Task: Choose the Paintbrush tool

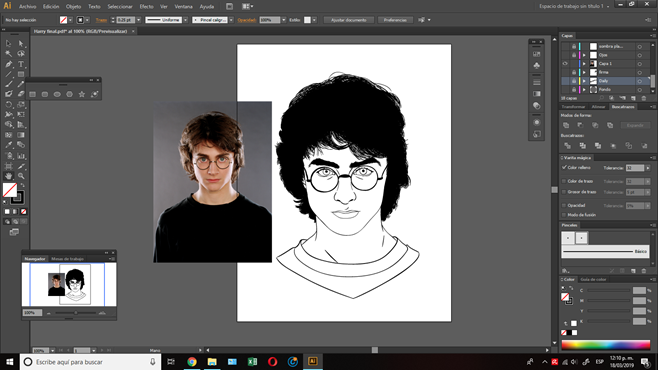Action: pyautogui.click(x=8, y=84)
